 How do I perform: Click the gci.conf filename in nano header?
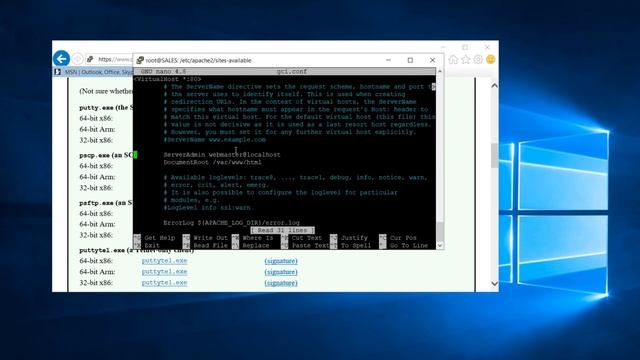pos(292,71)
